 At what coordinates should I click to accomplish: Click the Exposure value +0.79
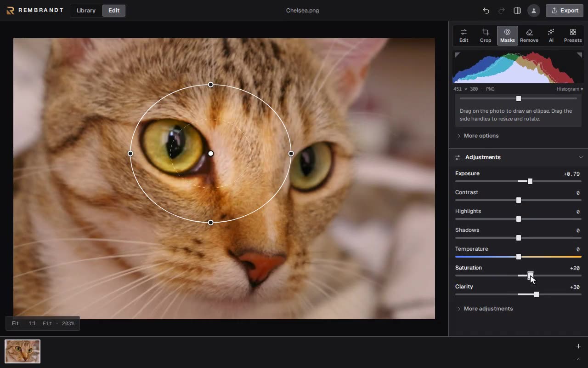point(571,174)
